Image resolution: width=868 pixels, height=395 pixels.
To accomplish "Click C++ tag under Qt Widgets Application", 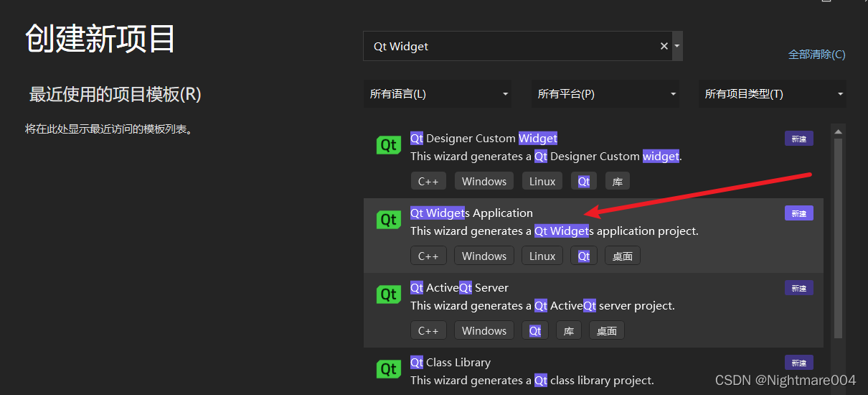I will click(x=428, y=256).
